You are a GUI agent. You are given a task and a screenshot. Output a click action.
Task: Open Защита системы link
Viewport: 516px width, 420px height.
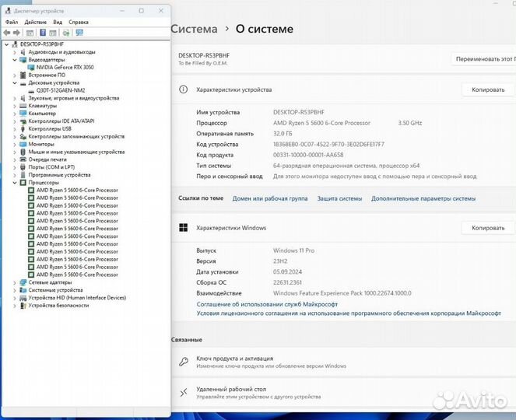(x=339, y=198)
